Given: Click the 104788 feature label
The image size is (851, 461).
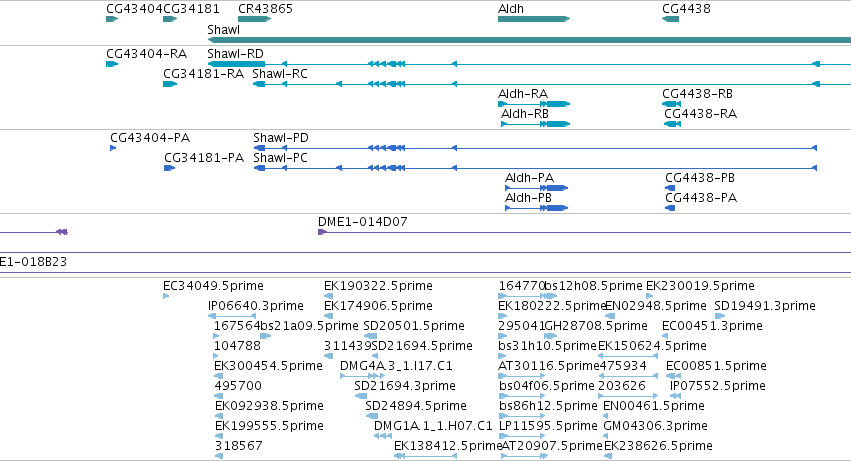Looking at the screenshot, I should [237, 346].
